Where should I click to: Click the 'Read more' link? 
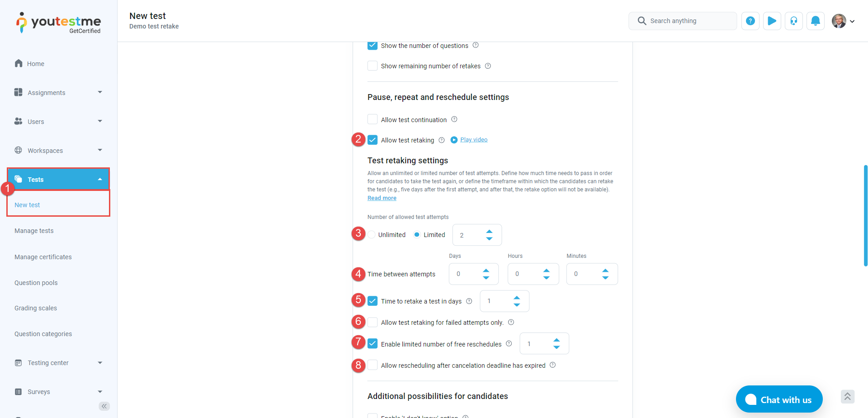(x=382, y=198)
